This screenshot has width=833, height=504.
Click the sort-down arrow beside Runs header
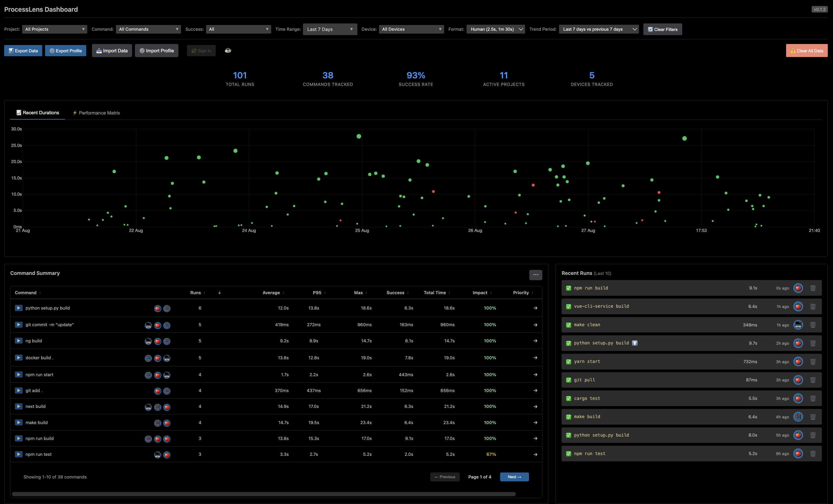pyautogui.click(x=219, y=293)
